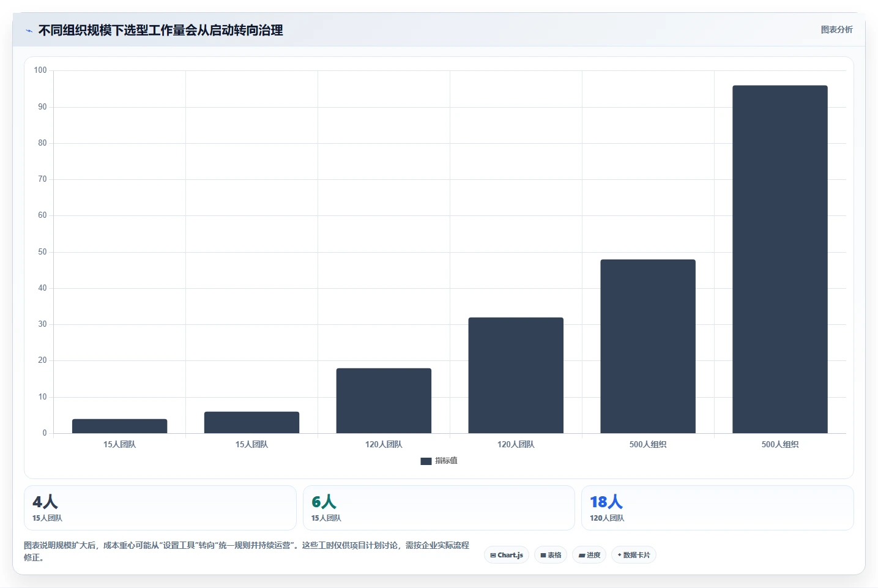Click the y-axis label 30
Image resolution: width=878 pixels, height=588 pixels.
[x=42, y=324]
